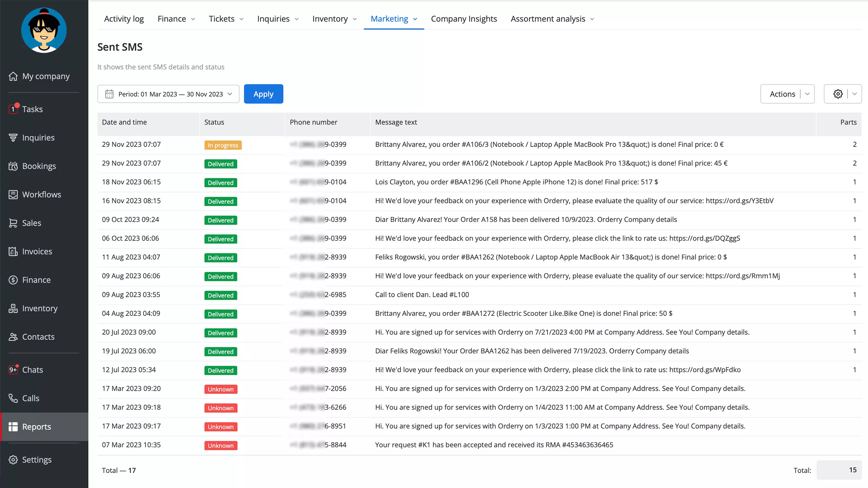
Task: Click the table settings gear icon
Action: (x=838, y=94)
